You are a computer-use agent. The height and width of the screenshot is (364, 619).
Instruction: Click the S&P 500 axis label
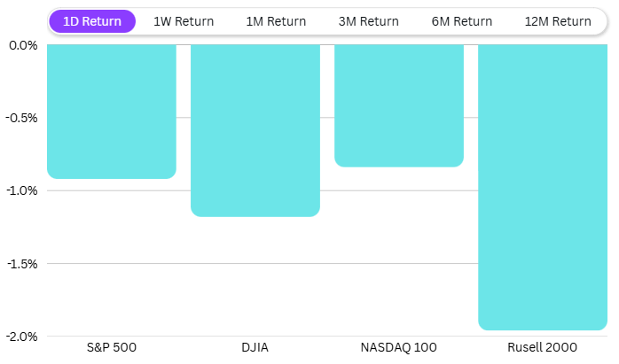click(112, 346)
